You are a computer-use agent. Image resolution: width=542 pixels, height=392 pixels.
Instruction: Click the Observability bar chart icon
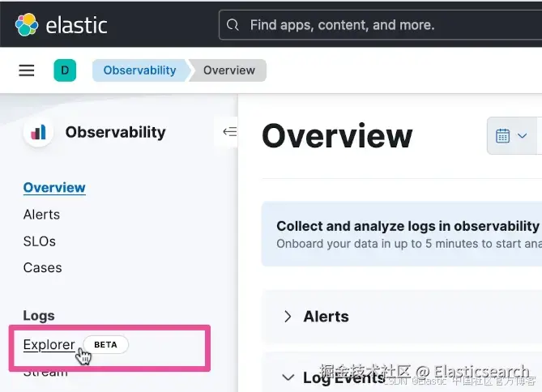point(38,132)
